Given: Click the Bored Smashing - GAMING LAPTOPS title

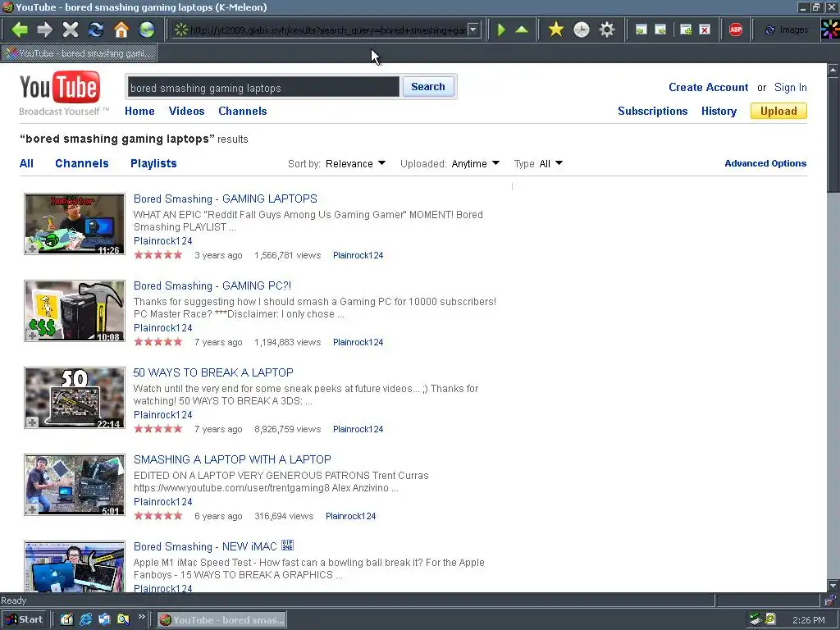Looking at the screenshot, I should coord(225,199).
